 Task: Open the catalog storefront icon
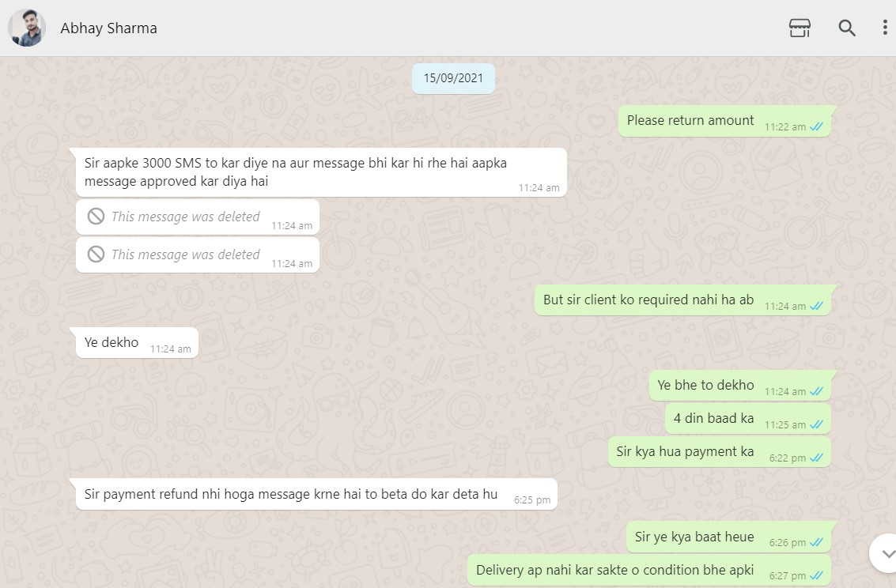[800, 28]
